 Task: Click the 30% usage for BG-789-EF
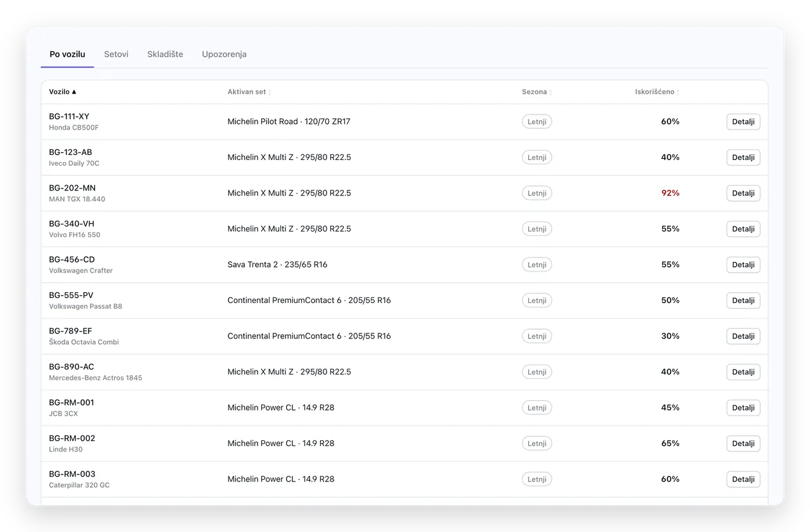pos(670,336)
